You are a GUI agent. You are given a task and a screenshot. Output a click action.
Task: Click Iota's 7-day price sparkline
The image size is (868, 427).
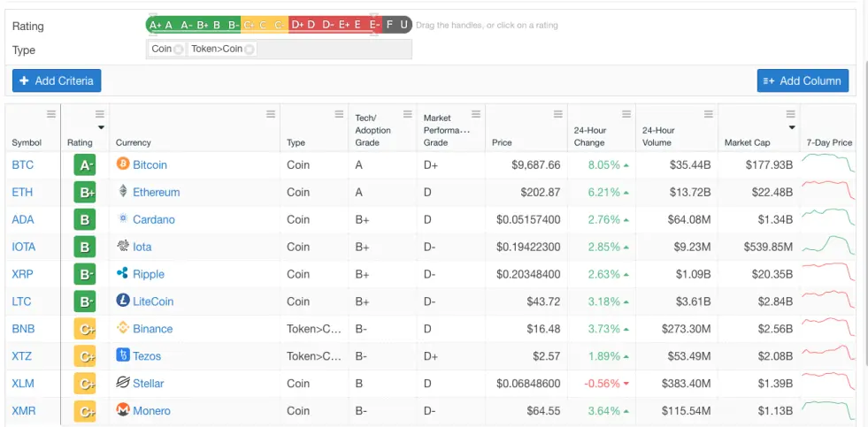pyautogui.click(x=828, y=246)
